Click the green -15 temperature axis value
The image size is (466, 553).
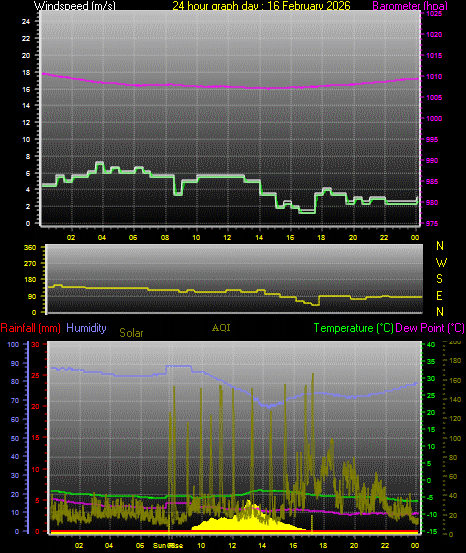pos(431,531)
